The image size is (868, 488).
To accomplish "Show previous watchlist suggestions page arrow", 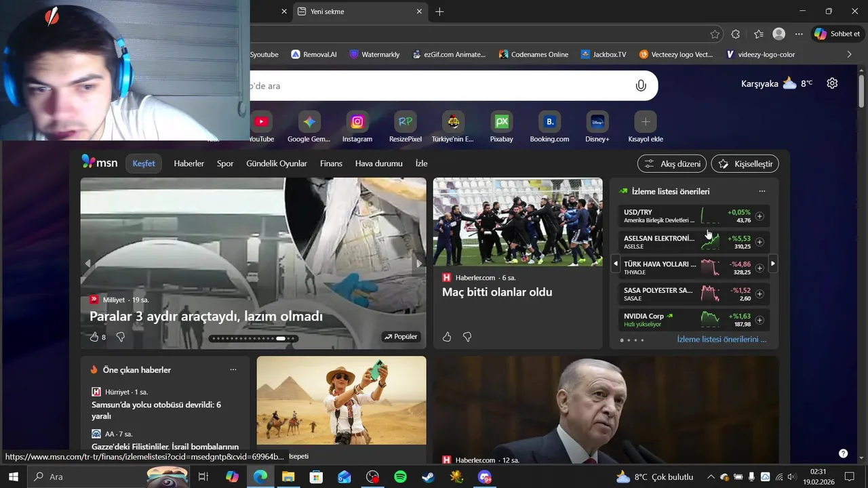I will (x=616, y=264).
